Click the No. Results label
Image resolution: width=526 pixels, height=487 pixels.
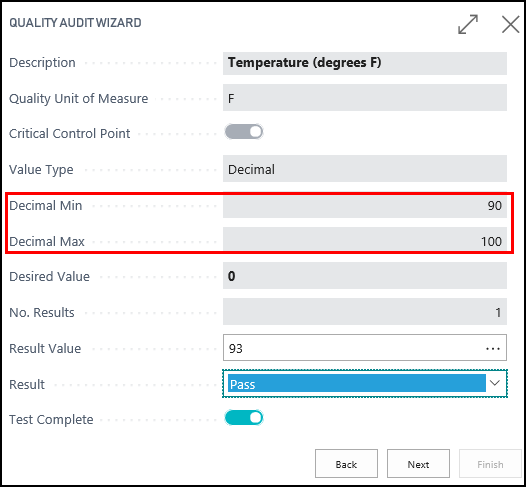point(42,313)
